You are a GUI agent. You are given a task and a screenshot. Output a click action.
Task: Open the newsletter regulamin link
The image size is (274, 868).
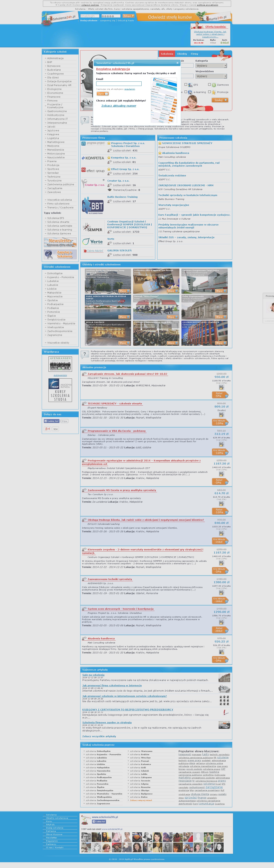tap(130, 89)
